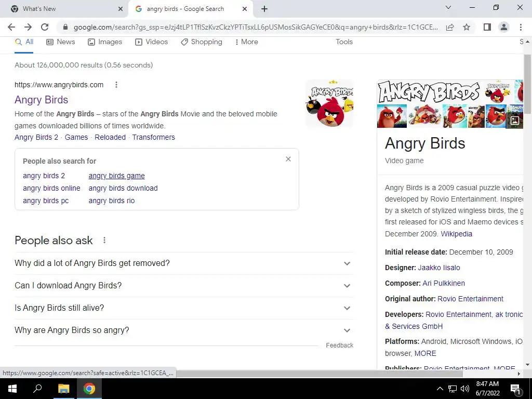Viewport: 532px width, 399px height.
Task: Show hidden system tray icons
Action: point(440,389)
